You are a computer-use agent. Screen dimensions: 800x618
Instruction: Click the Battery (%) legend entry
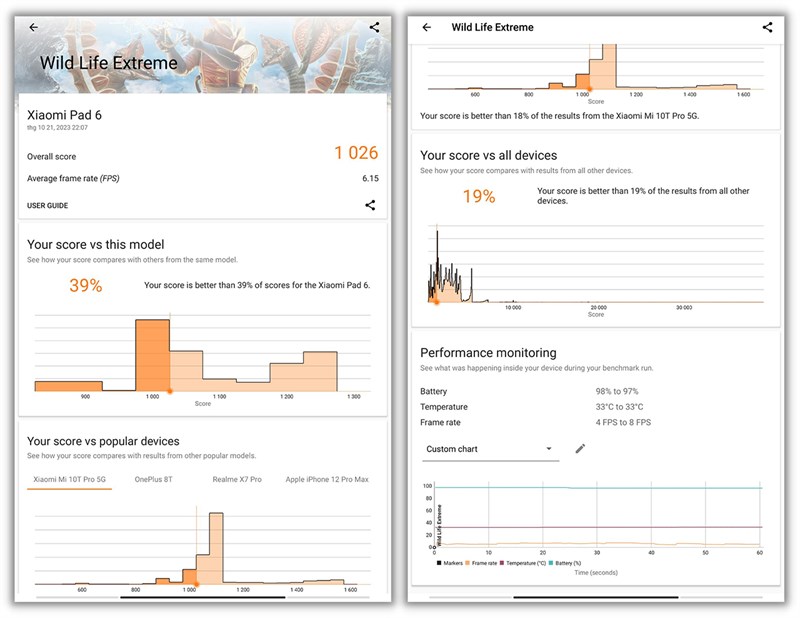coord(565,563)
